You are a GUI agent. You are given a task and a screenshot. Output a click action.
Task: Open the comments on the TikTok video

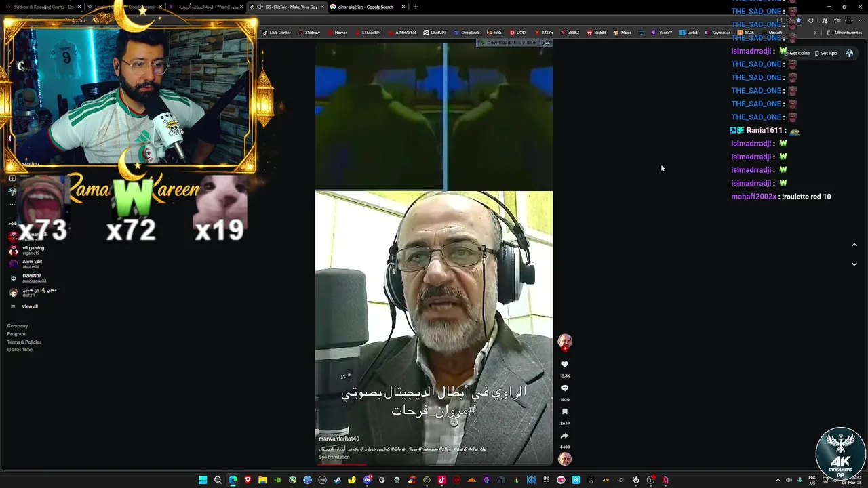(x=564, y=388)
